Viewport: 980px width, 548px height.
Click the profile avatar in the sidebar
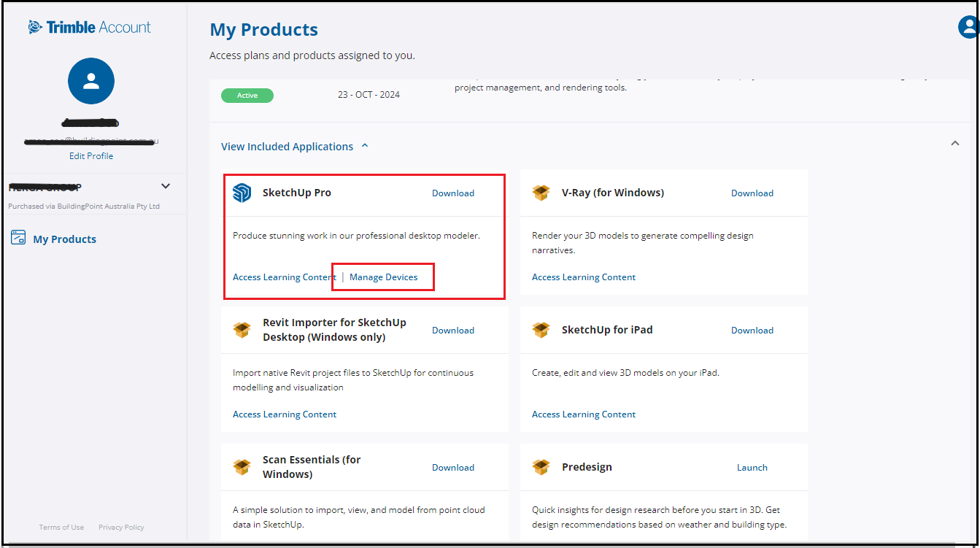[91, 81]
